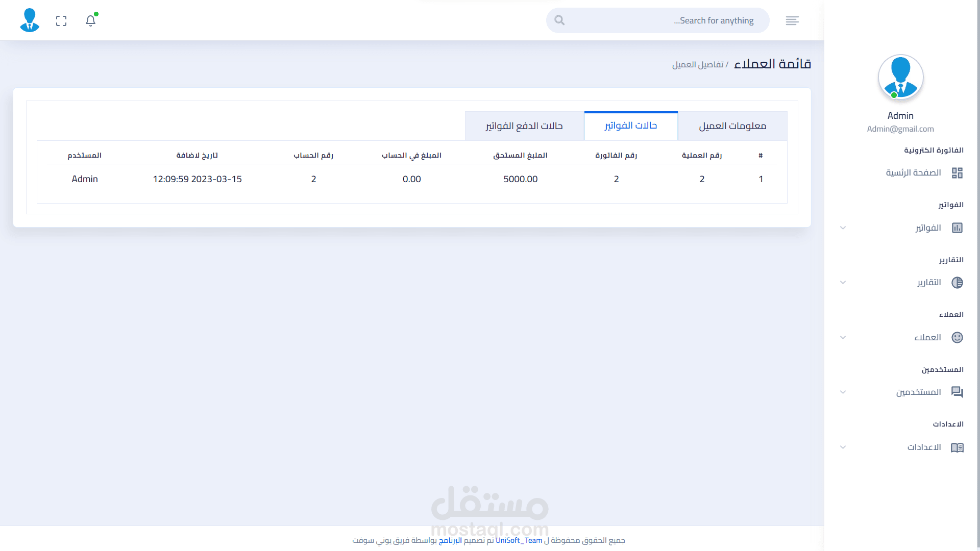The image size is (980, 551).
Task: Switch to معلومات العميل tab
Action: 732,126
